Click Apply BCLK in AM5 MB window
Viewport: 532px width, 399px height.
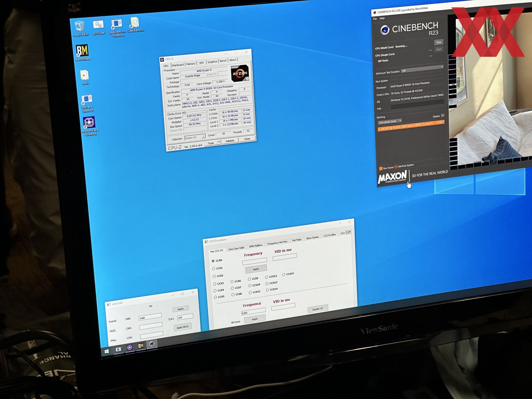tap(183, 327)
